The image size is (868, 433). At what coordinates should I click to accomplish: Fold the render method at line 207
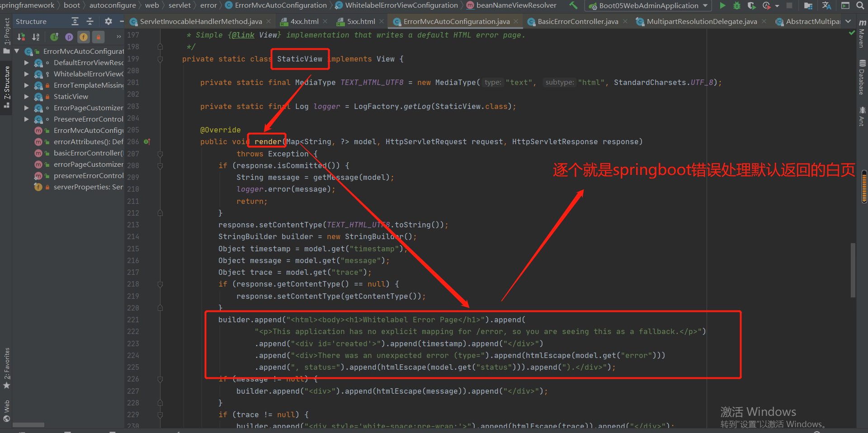click(160, 154)
